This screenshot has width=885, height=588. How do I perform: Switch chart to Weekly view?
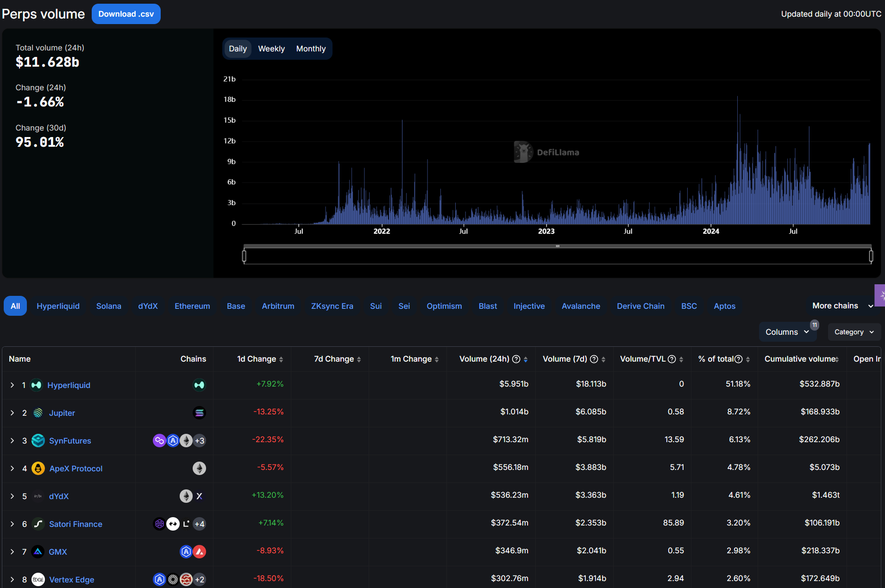(x=271, y=49)
